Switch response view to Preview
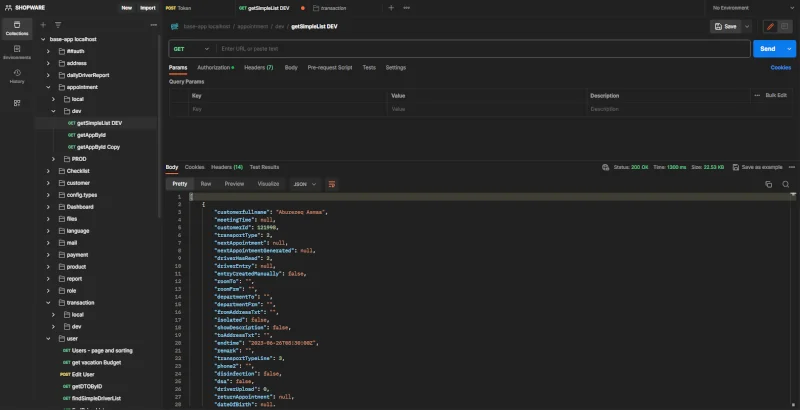 pos(234,184)
